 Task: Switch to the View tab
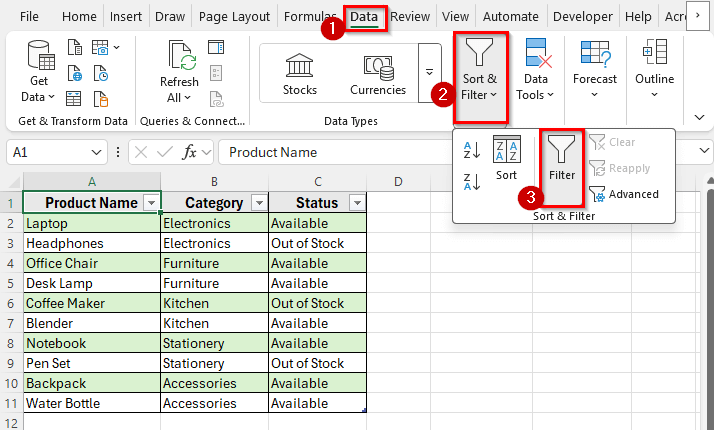coord(455,17)
